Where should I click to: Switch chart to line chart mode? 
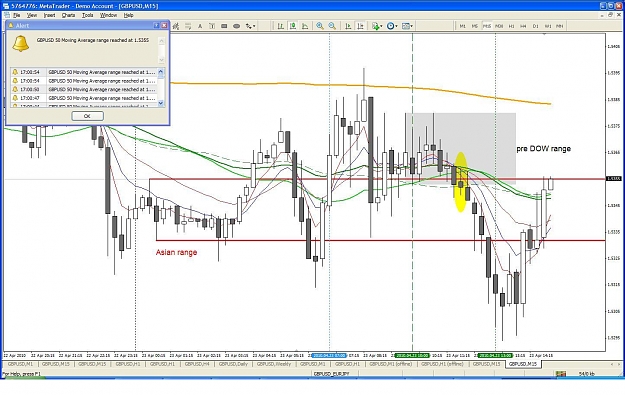pos(305,26)
